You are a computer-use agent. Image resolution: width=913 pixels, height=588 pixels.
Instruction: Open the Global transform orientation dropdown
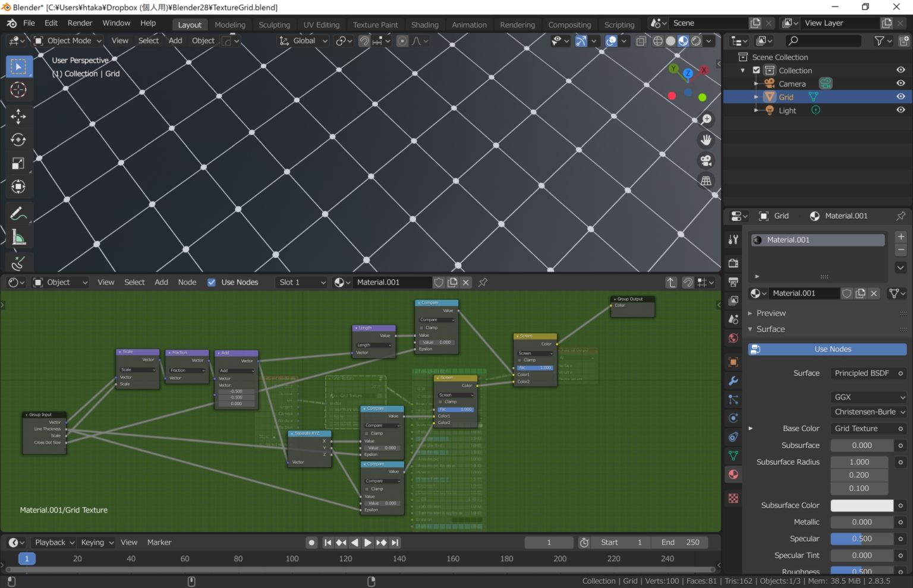tap(303, 40)
